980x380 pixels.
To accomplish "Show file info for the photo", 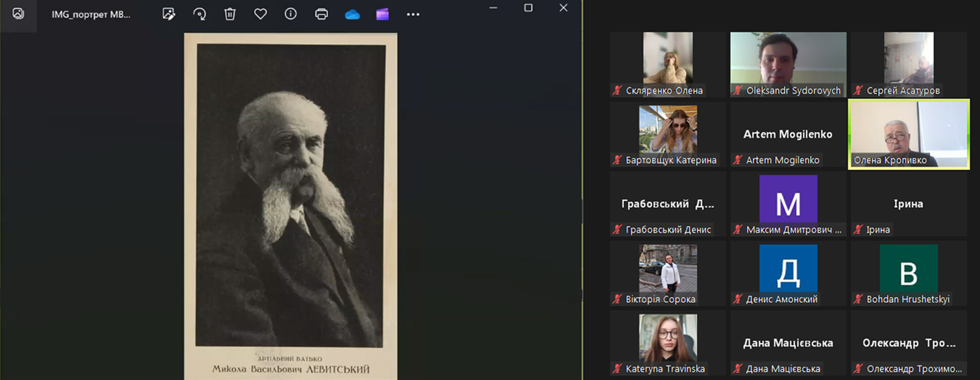I will (x=290, y=14).
